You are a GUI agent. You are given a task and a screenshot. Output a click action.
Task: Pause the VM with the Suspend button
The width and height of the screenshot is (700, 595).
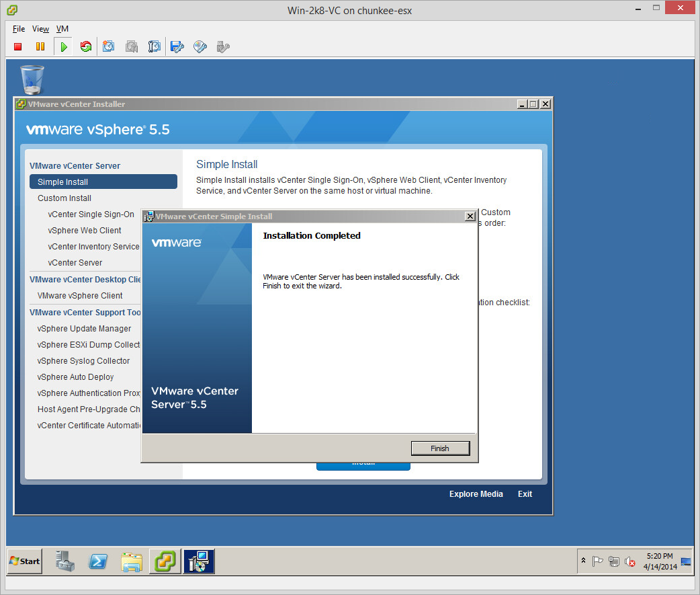point(40,46)
